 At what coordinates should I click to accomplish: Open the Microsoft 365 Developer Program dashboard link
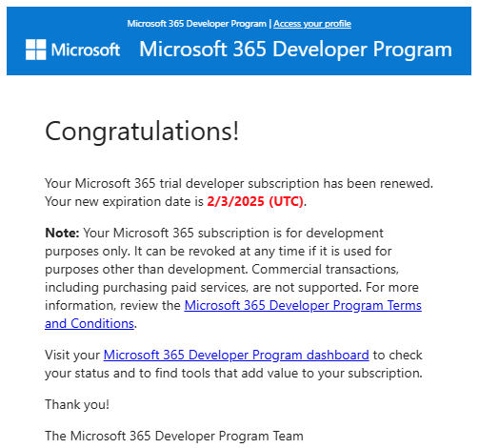coord(236,355)
